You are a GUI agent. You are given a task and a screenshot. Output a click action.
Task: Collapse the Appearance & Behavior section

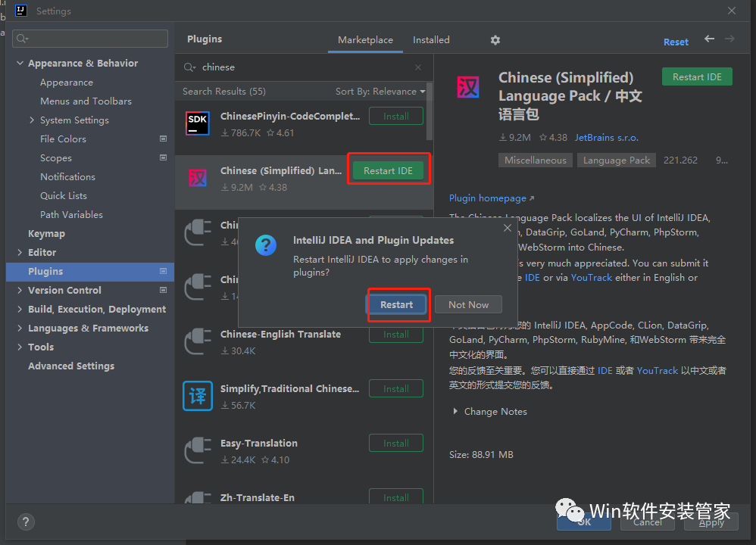click(x=20, y=63)
